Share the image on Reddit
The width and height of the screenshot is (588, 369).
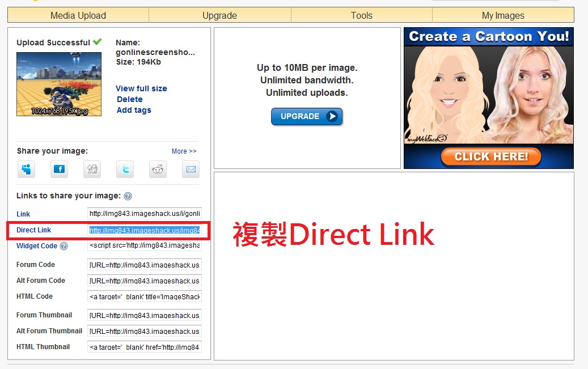click(x=158, y=169)
